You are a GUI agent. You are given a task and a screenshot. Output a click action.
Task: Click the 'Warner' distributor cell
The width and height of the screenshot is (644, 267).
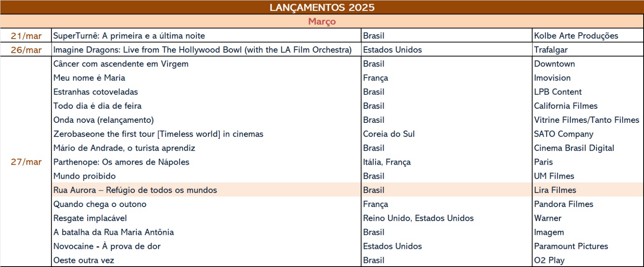(547, 218)
